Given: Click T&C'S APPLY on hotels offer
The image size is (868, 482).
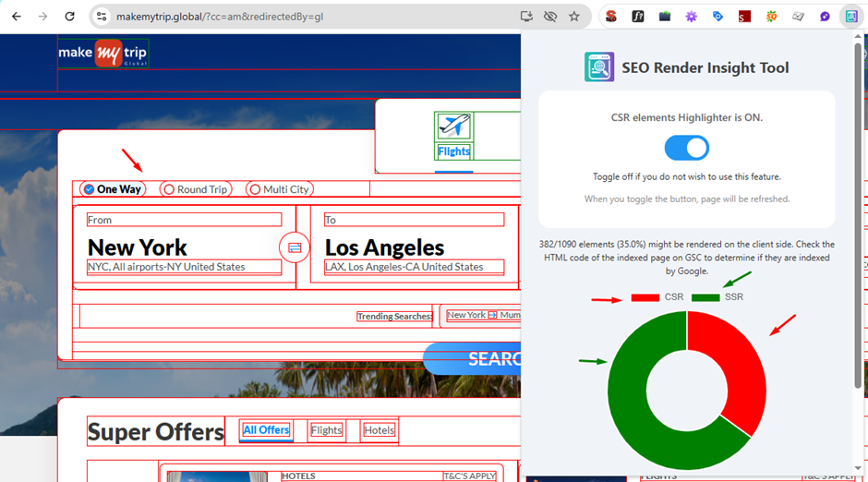Looking at the screenshot, I should coord(469,476).
